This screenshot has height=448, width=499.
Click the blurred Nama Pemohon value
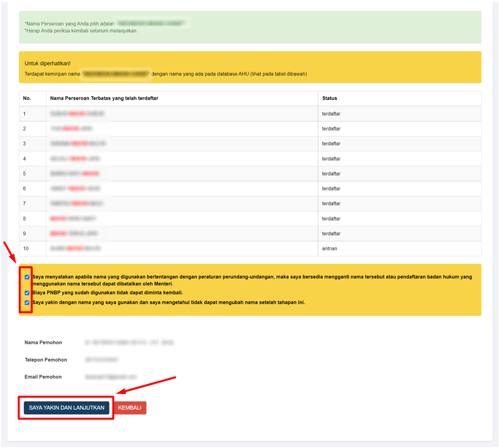(x=129, y=343)
